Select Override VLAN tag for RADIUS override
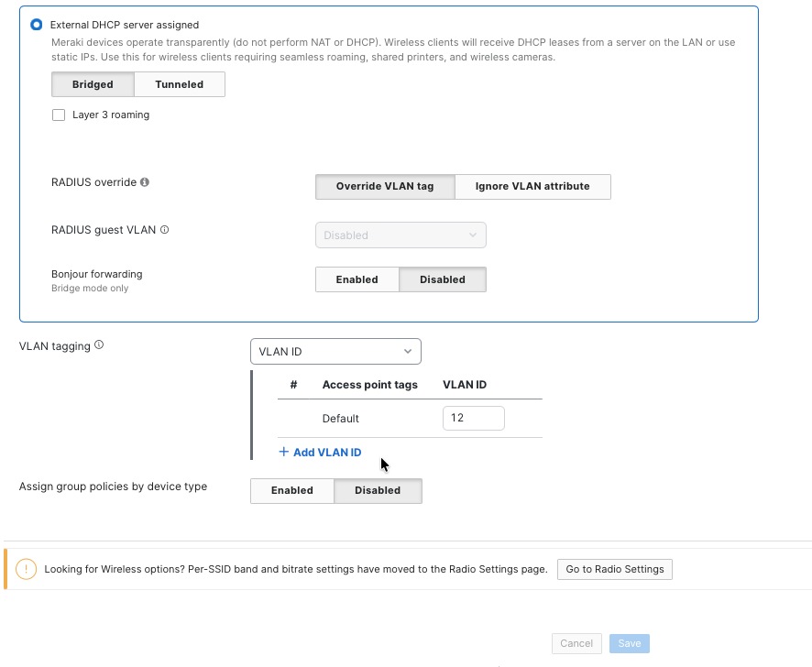The width and height of the screenshot is (812, 667). (x=385, y=186)
